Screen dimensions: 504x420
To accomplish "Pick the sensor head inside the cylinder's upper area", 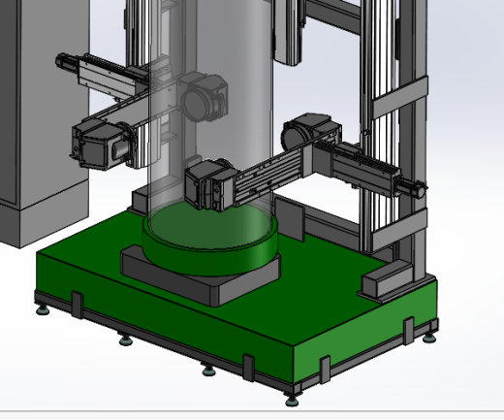I will pos(205,97).
